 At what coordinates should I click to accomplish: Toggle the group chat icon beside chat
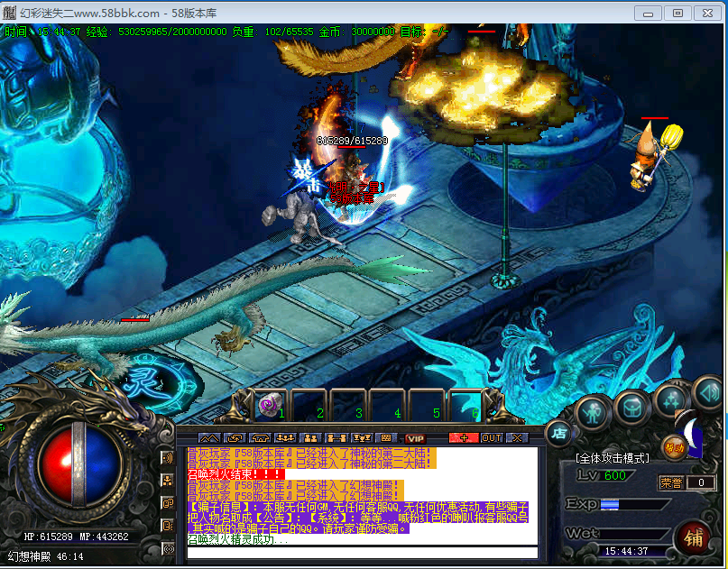(167, 481)
